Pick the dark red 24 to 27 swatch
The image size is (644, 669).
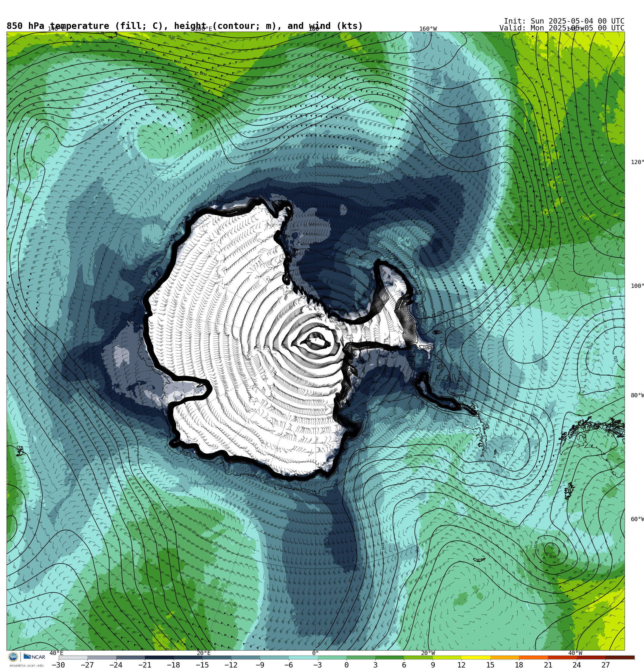click(x=591, y=657)
